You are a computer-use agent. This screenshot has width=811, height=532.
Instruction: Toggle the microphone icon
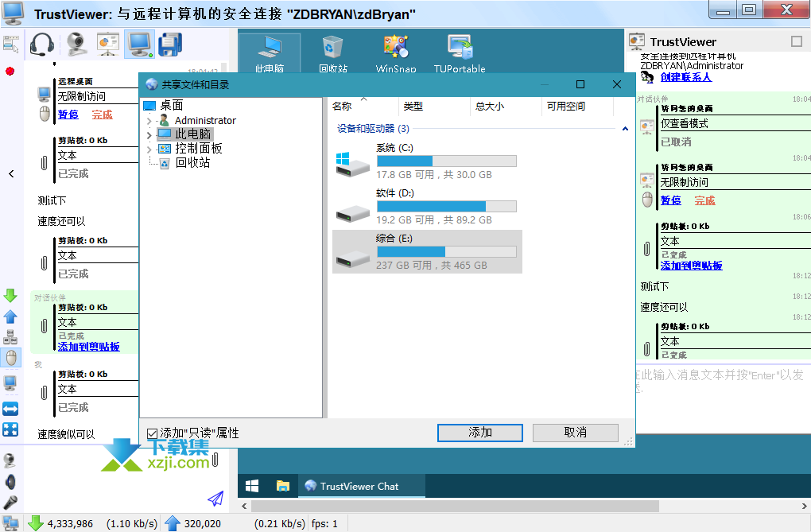tap(10, 503)
